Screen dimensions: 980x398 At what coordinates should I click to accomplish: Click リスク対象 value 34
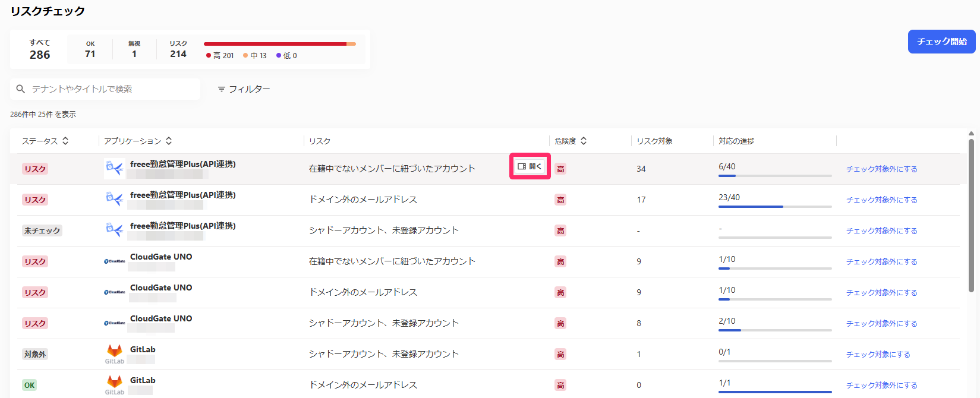tap(641, 169)
